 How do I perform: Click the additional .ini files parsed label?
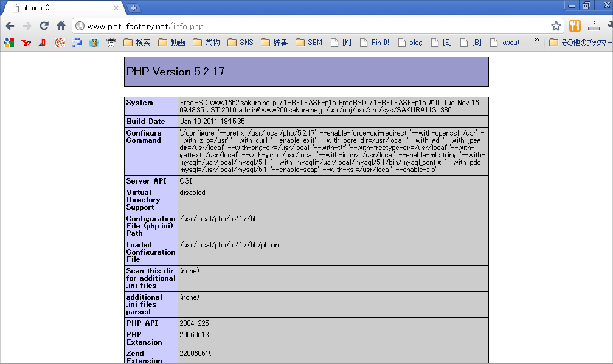tap(144, 304)
